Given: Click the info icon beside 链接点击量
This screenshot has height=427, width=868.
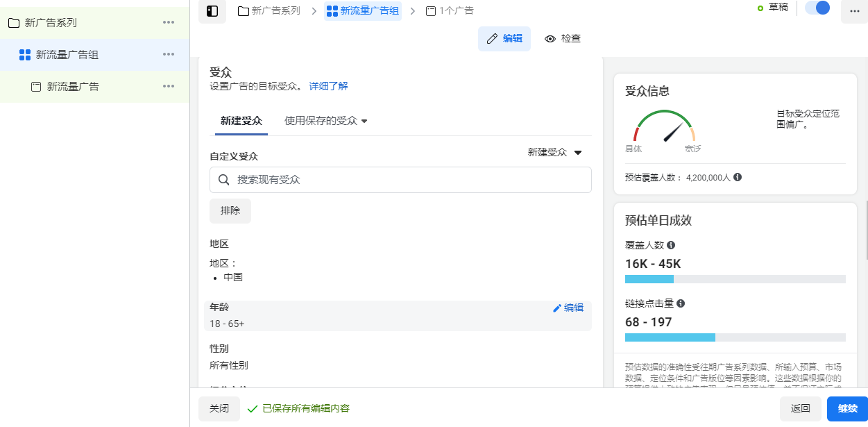Looking at the screenshot, I should [x=681, y=303].
